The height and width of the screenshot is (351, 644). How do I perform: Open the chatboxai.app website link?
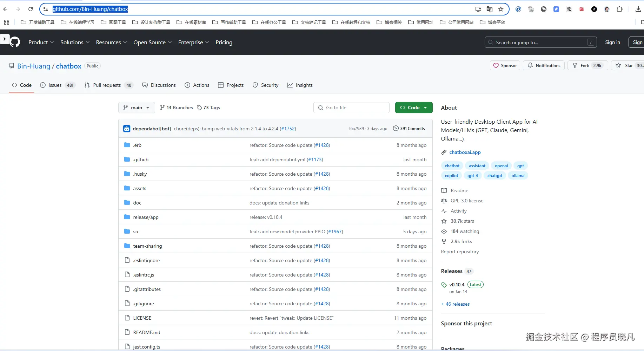465,152
